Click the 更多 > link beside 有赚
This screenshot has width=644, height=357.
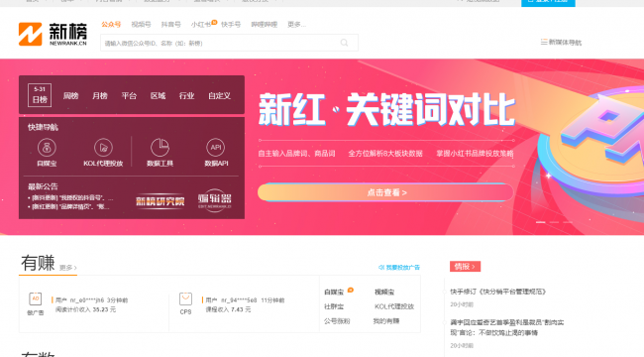(x=68, y=268)
